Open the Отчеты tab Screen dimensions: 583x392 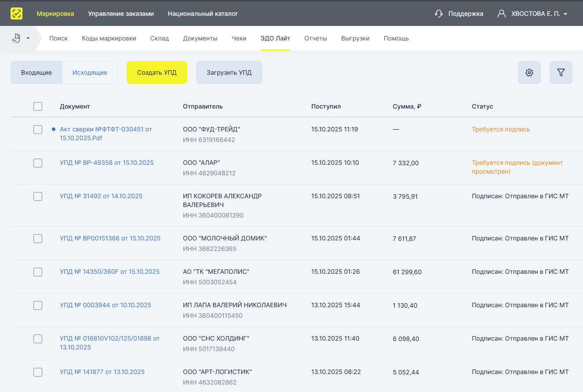(316, 38)
